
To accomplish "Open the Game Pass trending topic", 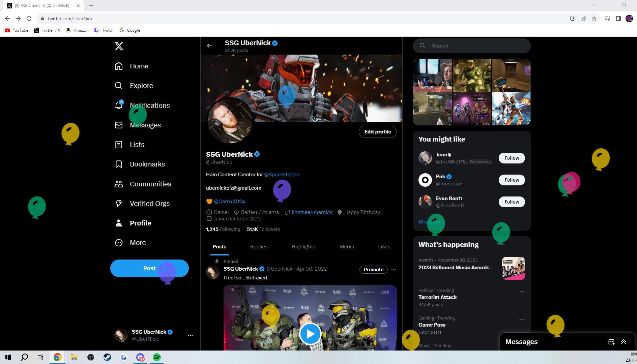I will (471, 325).
